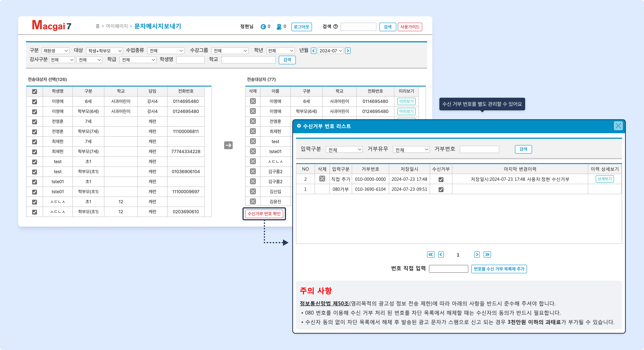This screenshot has height=350, width=644.
Task: Click 수신거부 번호 확인 button
Action: tap(264, 214)
